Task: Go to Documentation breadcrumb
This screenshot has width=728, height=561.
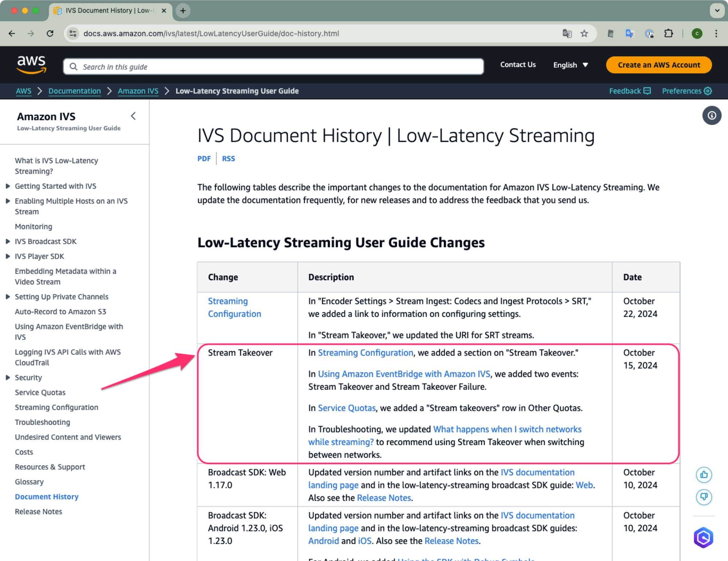Action: 75,91
